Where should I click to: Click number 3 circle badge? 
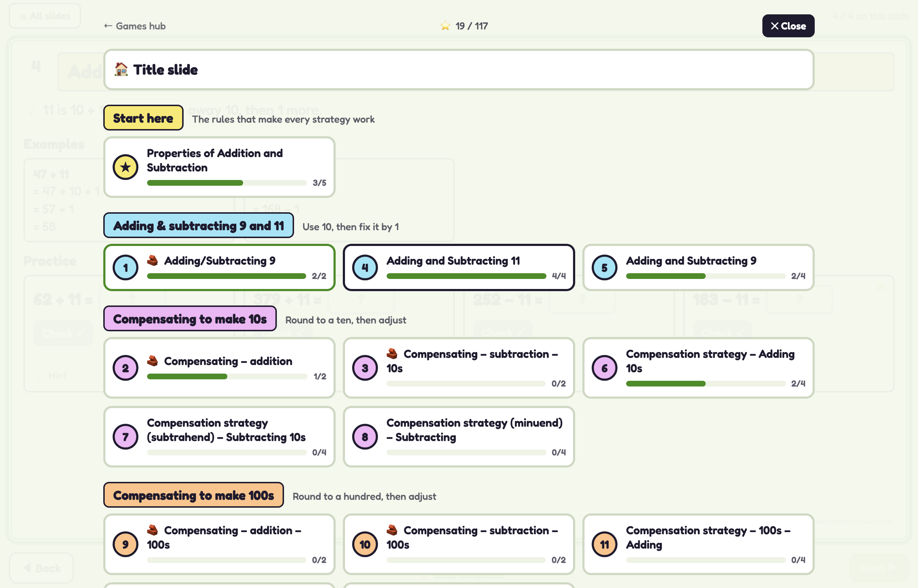pyautogui.click(x=365, y=368)
